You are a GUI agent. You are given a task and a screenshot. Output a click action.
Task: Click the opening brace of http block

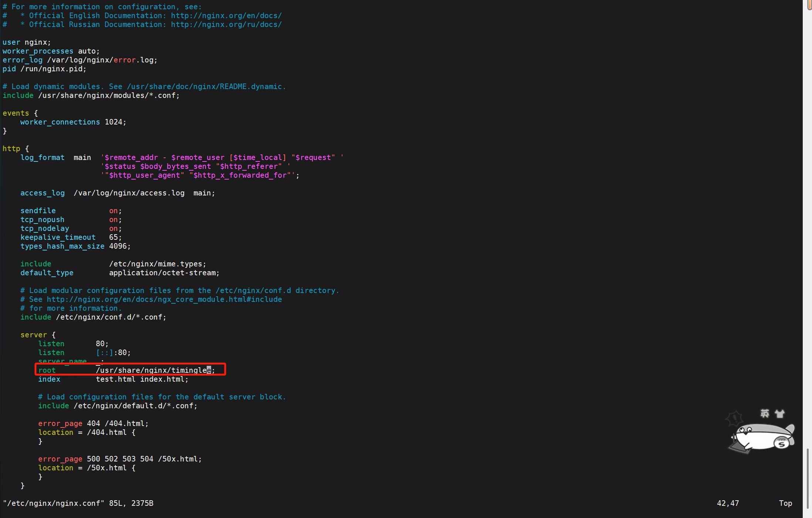(27, 149)
